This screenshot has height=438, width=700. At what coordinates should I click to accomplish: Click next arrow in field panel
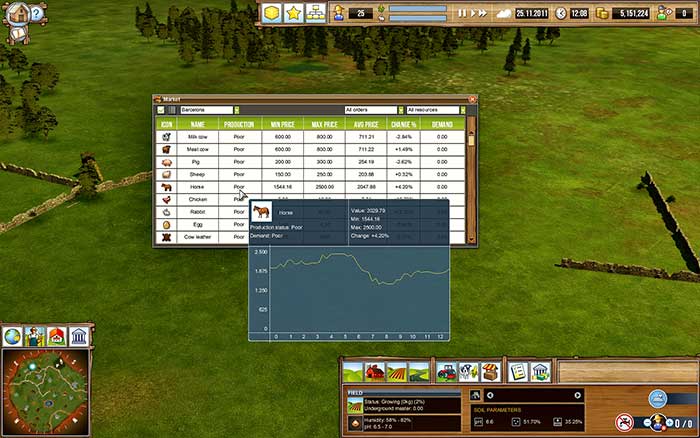[576, 395]
